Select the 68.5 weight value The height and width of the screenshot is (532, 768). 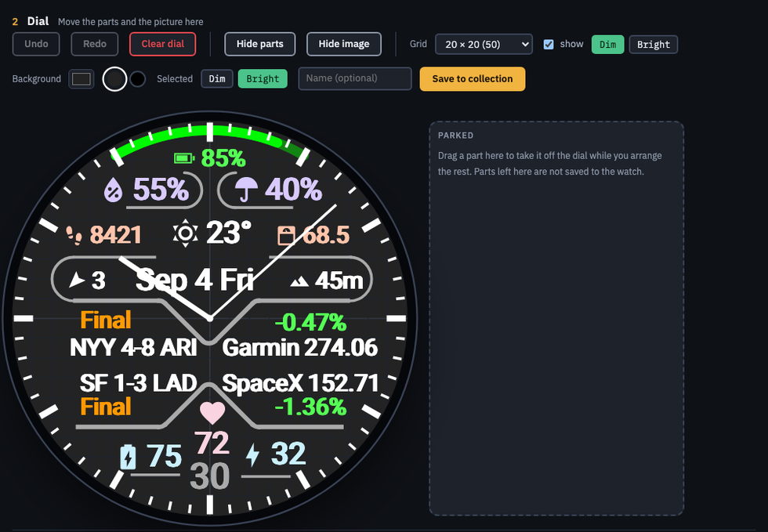pyautogui.click(x=326, y=235)
